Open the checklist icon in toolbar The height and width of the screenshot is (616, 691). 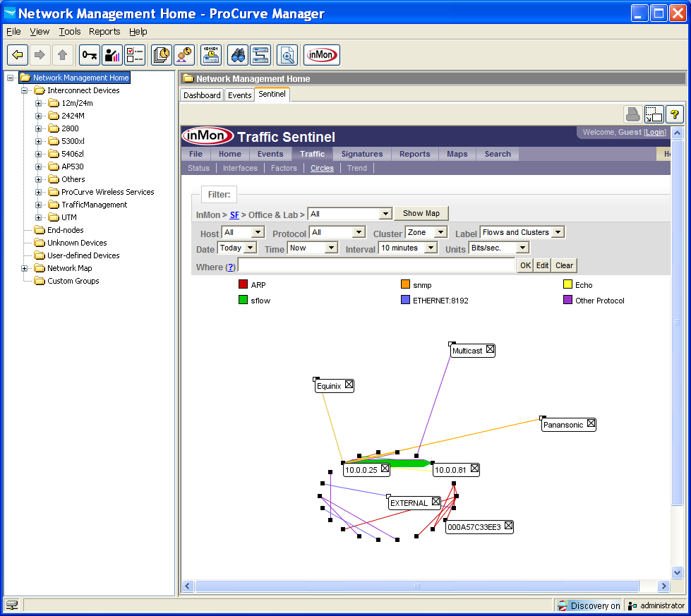tap(134, 55)
